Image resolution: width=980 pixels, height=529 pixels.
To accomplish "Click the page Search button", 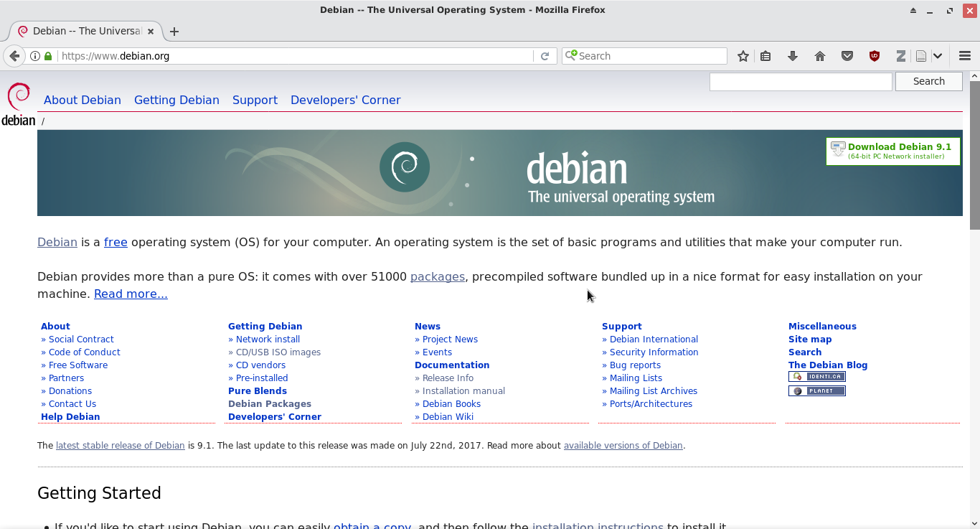I will coord(929,81).
